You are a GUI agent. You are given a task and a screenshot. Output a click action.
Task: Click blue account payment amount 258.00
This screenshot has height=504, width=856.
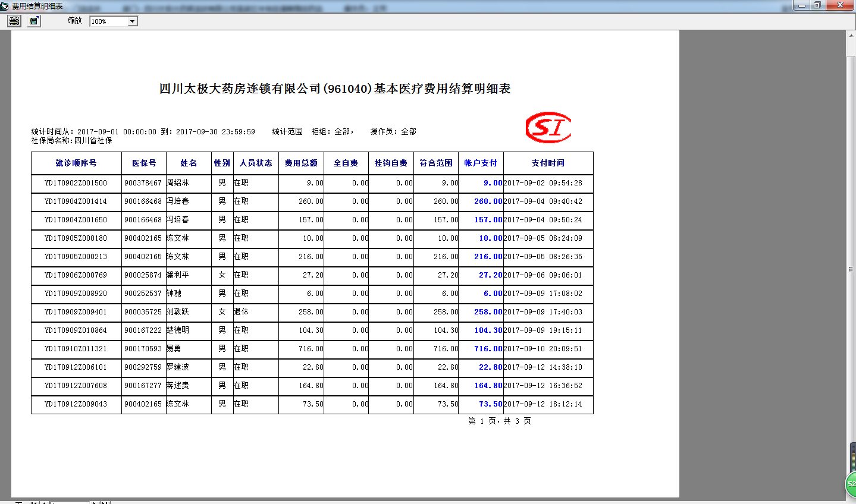click(488, 312)
